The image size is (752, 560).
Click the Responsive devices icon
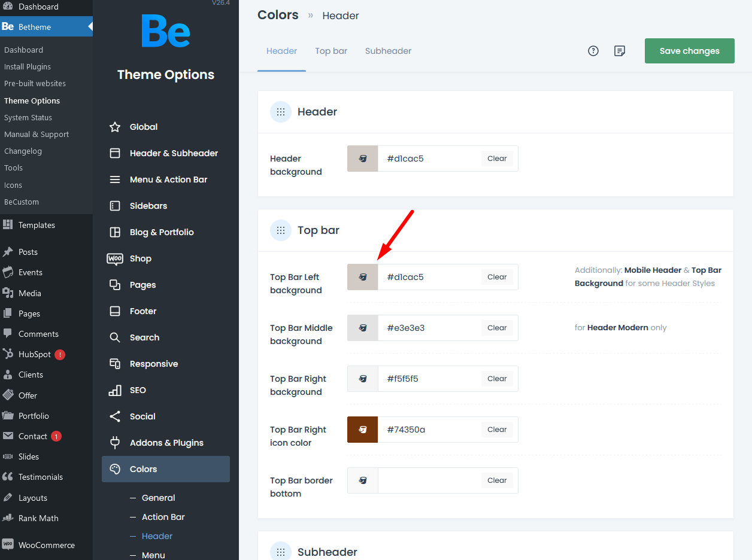pos(115,364)
